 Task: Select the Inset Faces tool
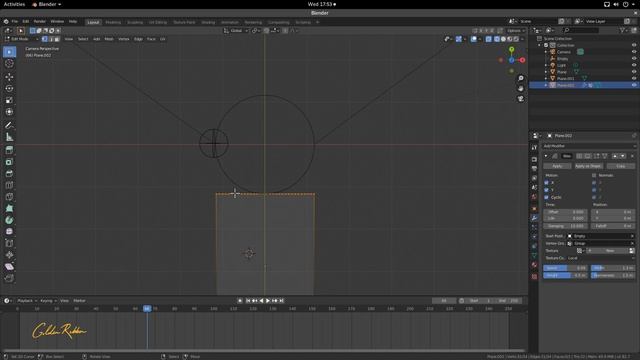point(9,162)
